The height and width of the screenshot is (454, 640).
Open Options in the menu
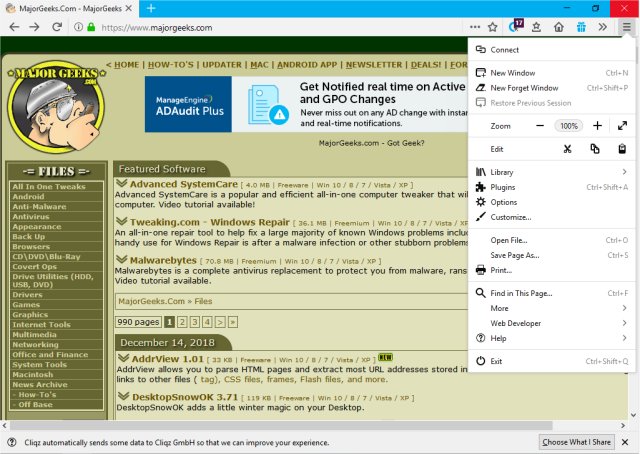(x=551, y=203)
